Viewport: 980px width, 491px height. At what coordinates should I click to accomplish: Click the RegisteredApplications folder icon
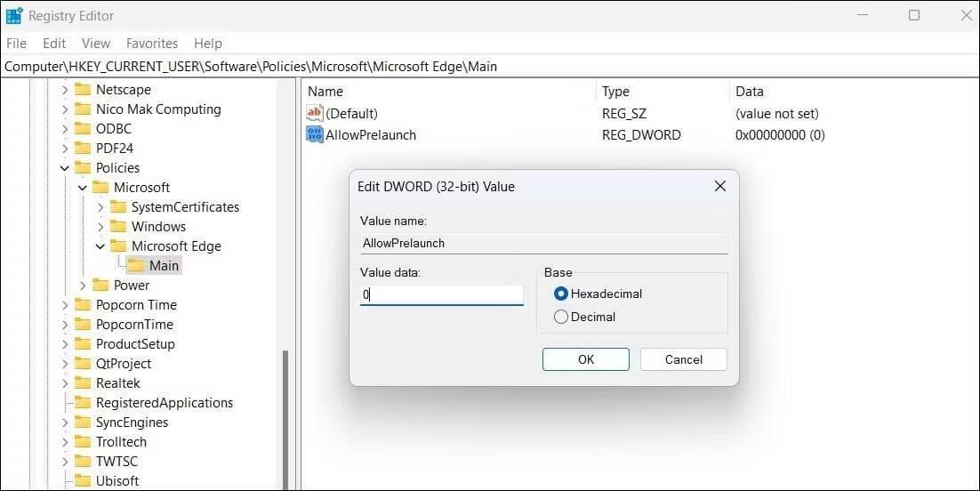[83, 403]
